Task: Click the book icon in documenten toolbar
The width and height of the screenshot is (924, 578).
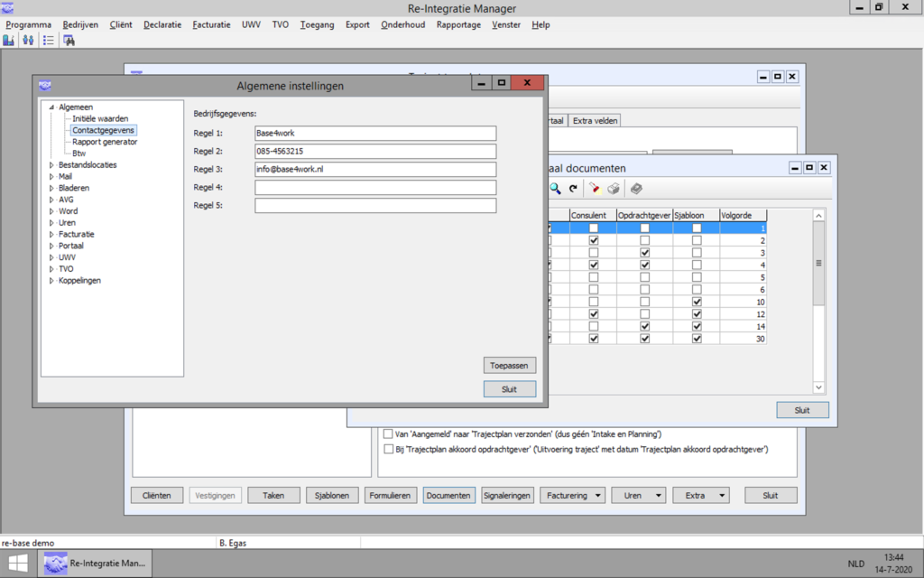Action: tap(636, 189)
